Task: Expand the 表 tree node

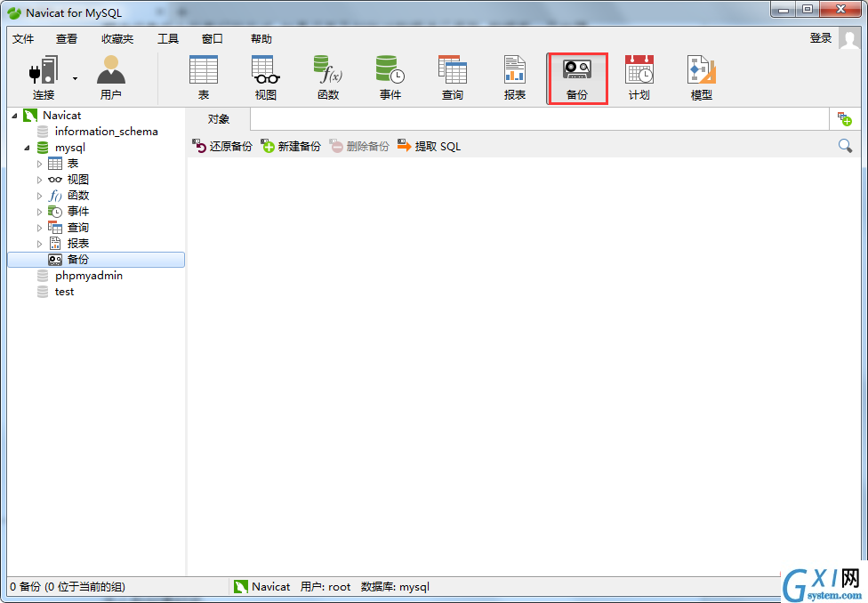Action: click(39, 164)
